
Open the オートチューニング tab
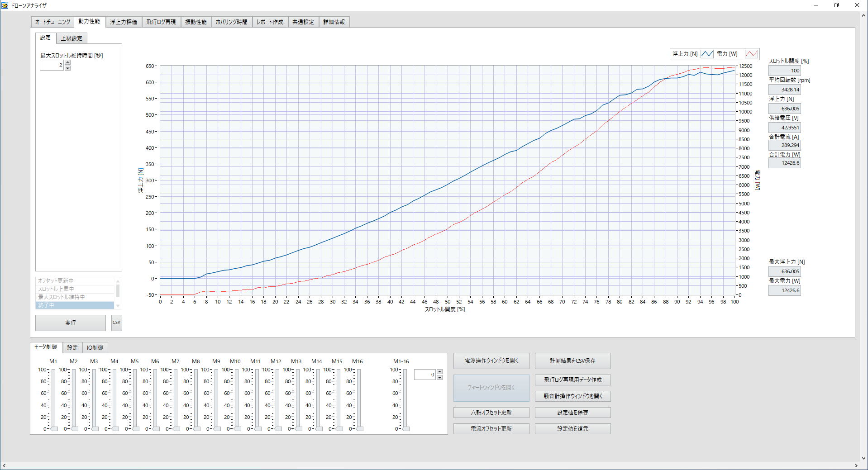coord(52,22)
